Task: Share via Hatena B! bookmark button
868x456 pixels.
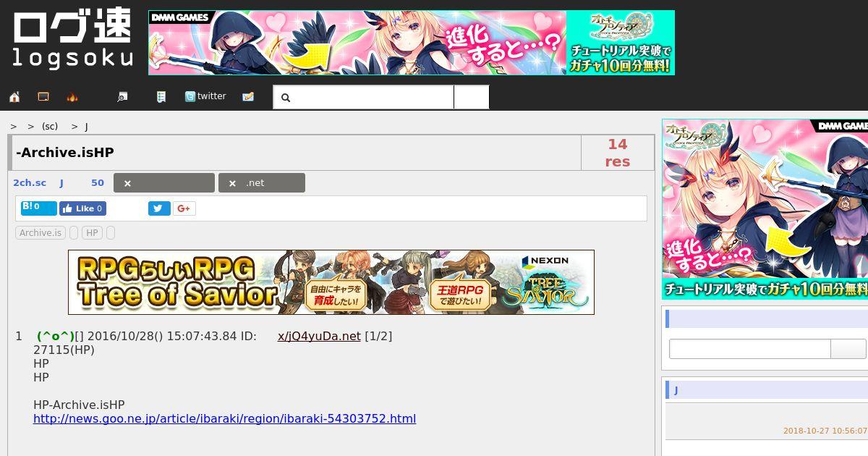Action: point(39,208)
